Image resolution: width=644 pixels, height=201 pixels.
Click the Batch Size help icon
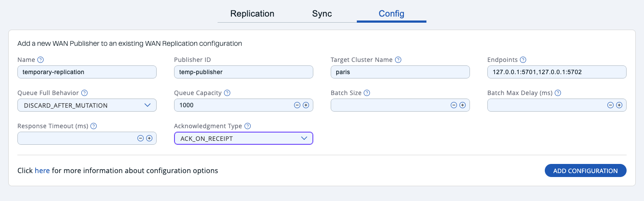click(x=367, y=93)
